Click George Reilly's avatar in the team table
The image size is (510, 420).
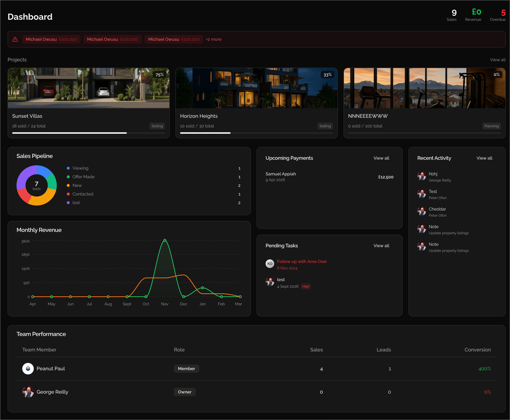28,392
